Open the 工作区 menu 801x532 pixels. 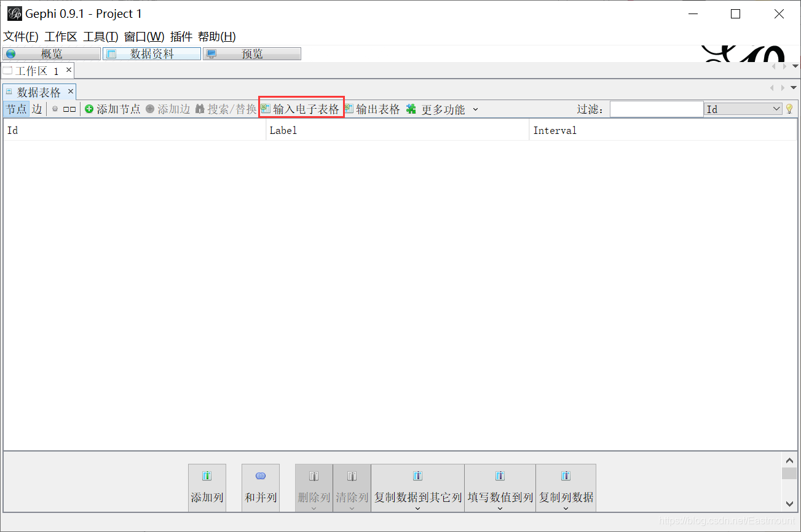[61, 37]
